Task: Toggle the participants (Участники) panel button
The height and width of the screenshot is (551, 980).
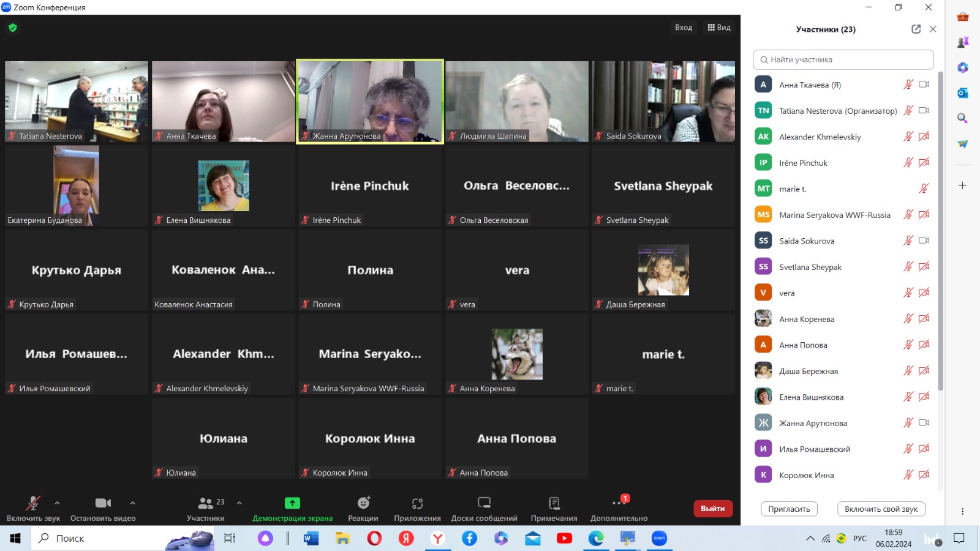Action: 206,503
